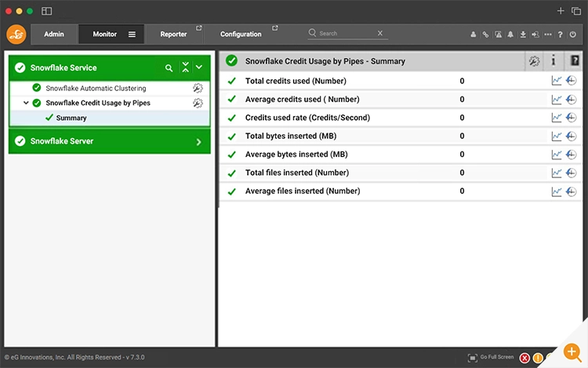This screenshot has width=588, height=368.
Task: Click the 'Total credits used (Number)' measure
Action: 296,81
